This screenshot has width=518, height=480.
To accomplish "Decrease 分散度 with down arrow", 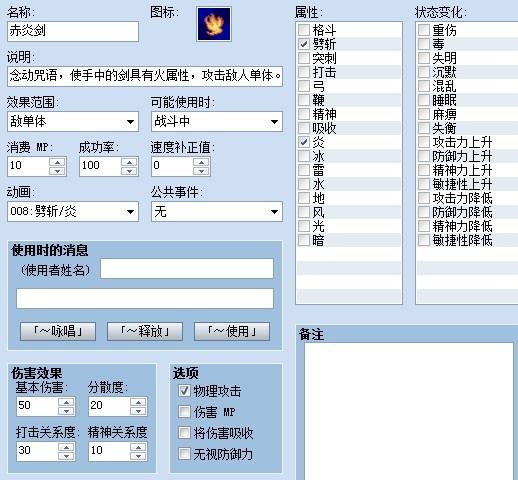I will click(x=138, y=411).
